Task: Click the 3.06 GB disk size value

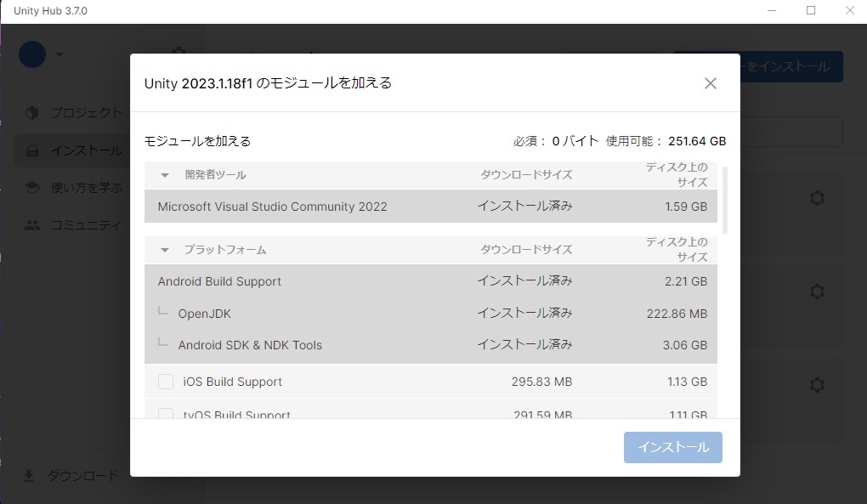Action: pos(685,345)
